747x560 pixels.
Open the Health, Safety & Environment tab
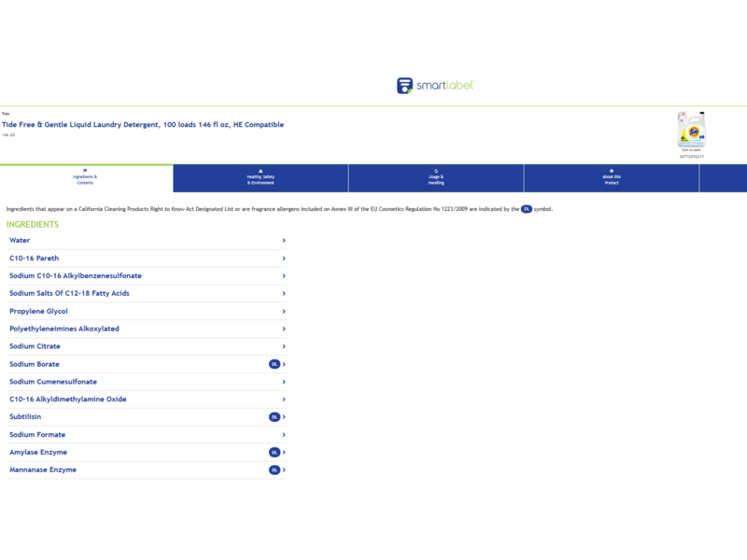261,178
